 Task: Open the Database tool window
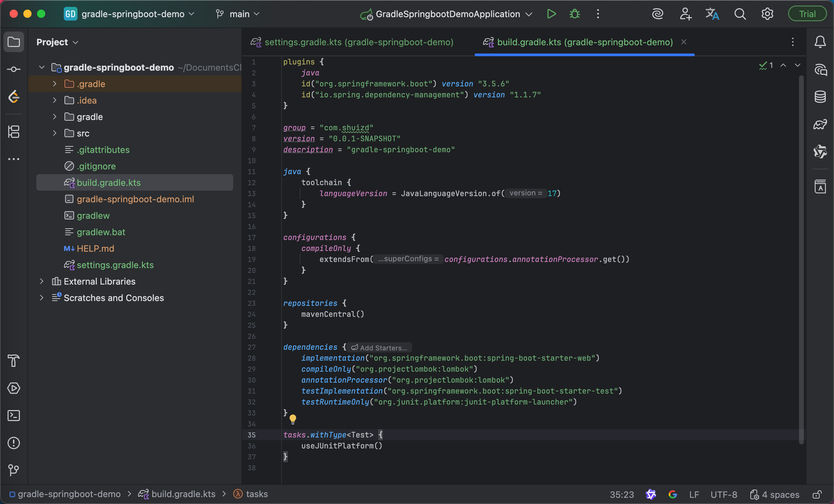(x=820, y=97)
